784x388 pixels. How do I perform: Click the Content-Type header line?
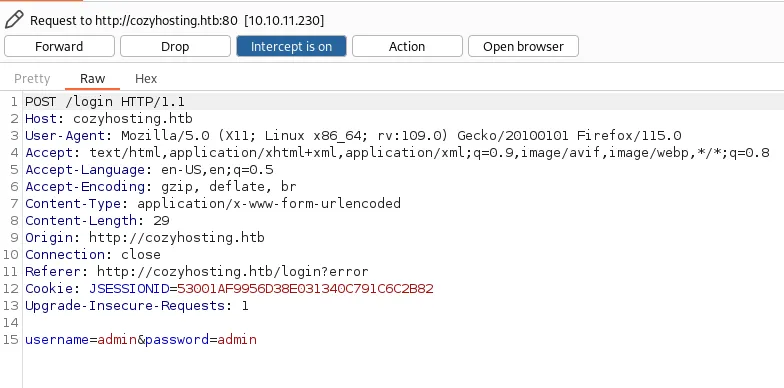(213, 204)
